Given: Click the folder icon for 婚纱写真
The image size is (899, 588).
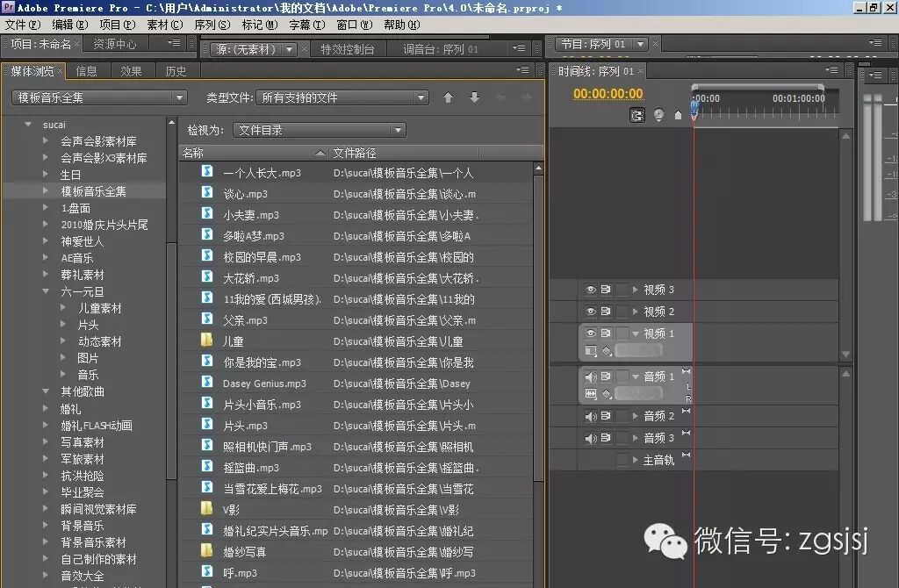Looking at the screenshot, I should 207,551.
